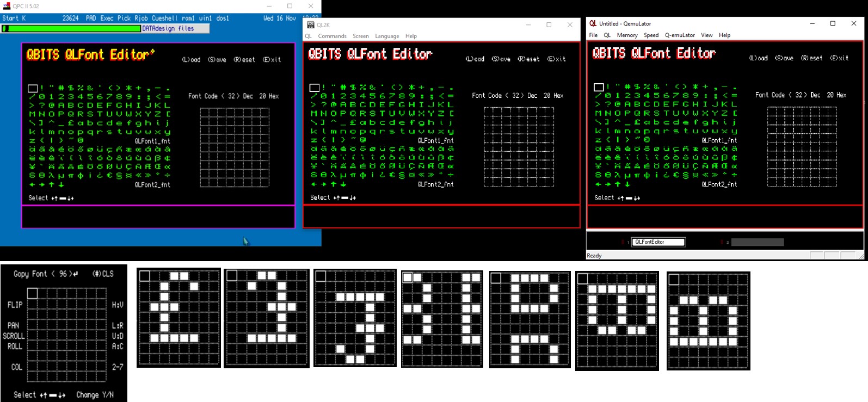Click (L)oad in QemuLator font editor
Screen dimensions: 868x402
(x=759, y=58)
